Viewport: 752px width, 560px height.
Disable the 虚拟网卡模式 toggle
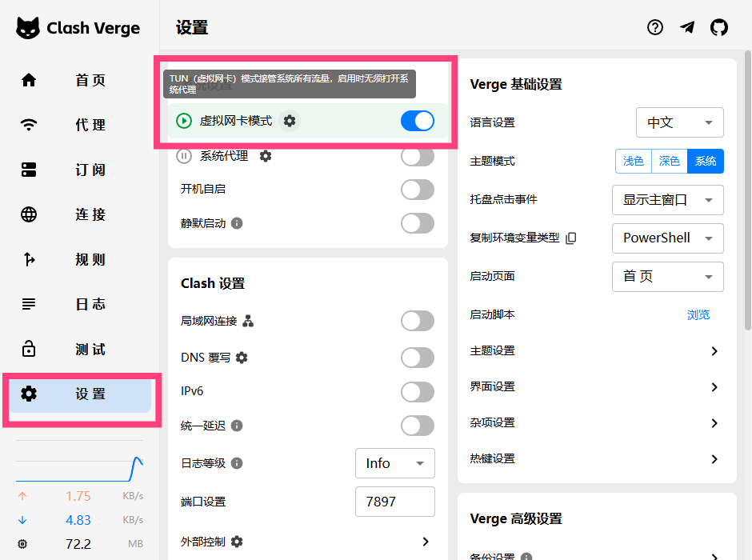417,120
